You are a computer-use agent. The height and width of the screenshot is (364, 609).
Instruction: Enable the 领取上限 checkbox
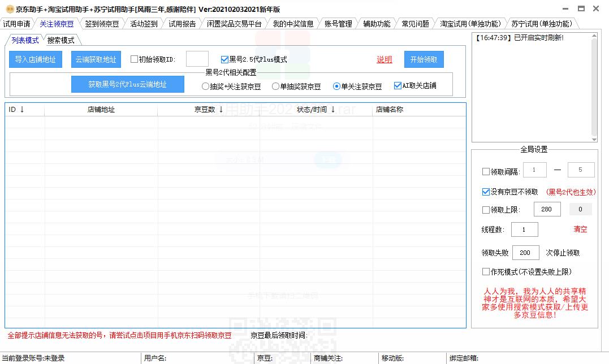pyautogui.click(x=486, y=210)
